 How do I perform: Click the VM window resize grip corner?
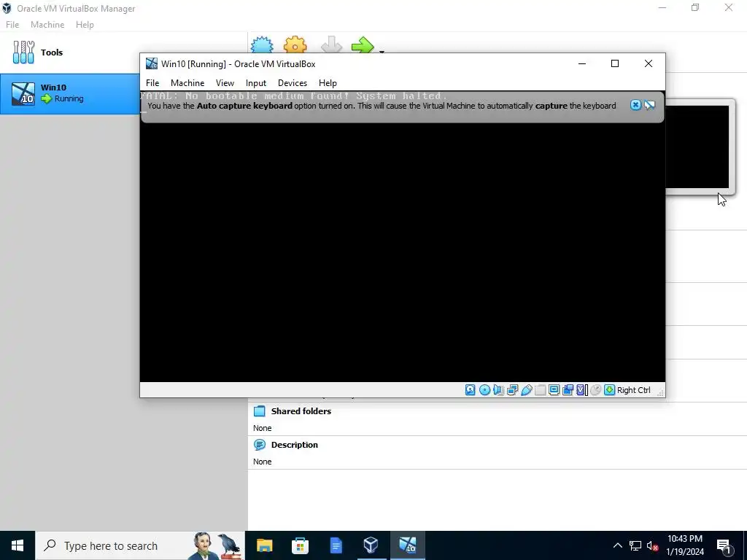click(x=660, y=392)
